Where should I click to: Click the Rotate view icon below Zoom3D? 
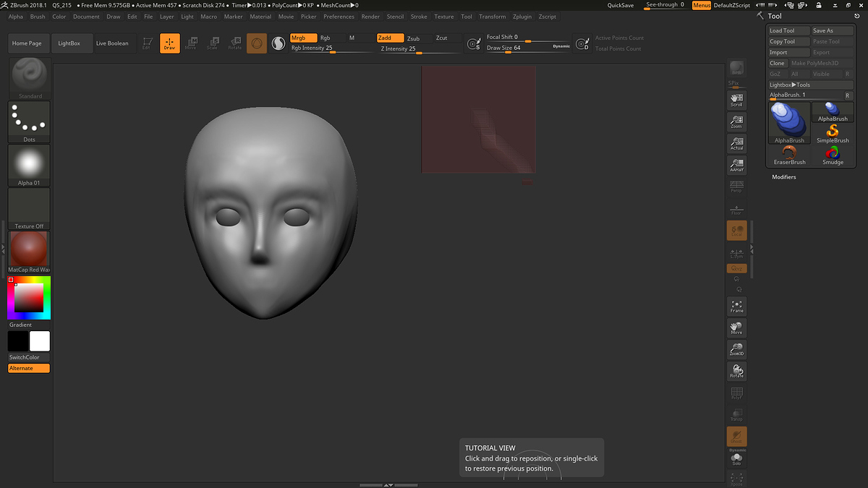[x=736, y=372]
